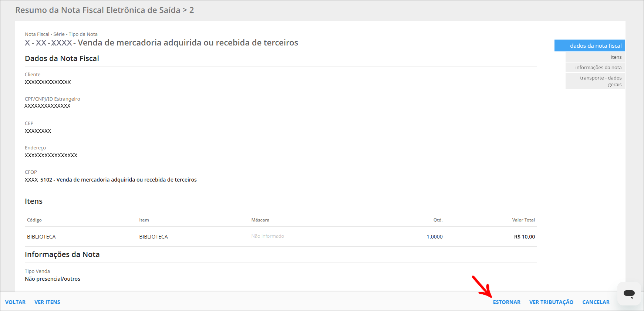
Task: Click BIBLIOTECA in the Código column
Action: (41, 237)
